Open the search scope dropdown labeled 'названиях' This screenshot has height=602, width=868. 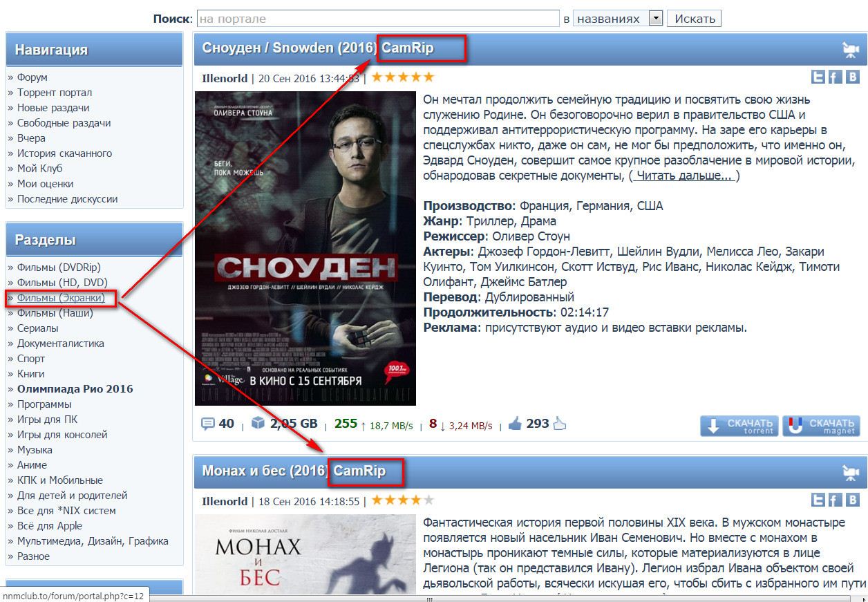point(618,19)
